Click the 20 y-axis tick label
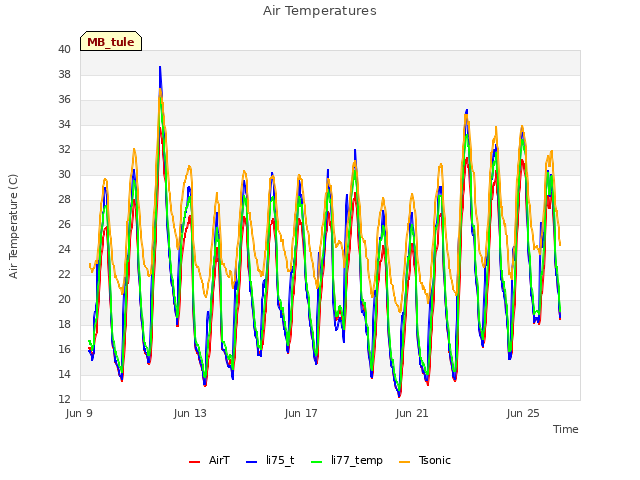This screenshot has width=640, height=480. (x=64, y=299)
